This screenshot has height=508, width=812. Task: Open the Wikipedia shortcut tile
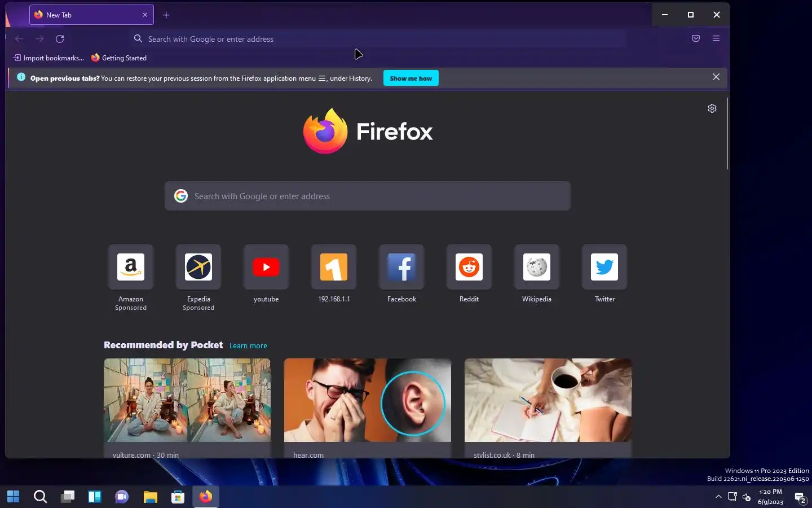click(537, 267)
